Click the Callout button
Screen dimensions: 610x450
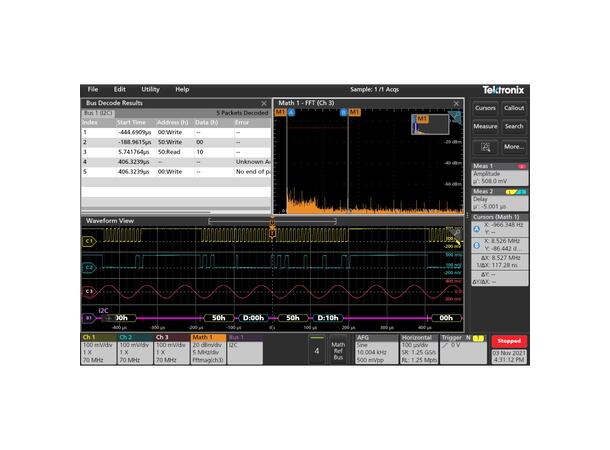coord(514,108)
